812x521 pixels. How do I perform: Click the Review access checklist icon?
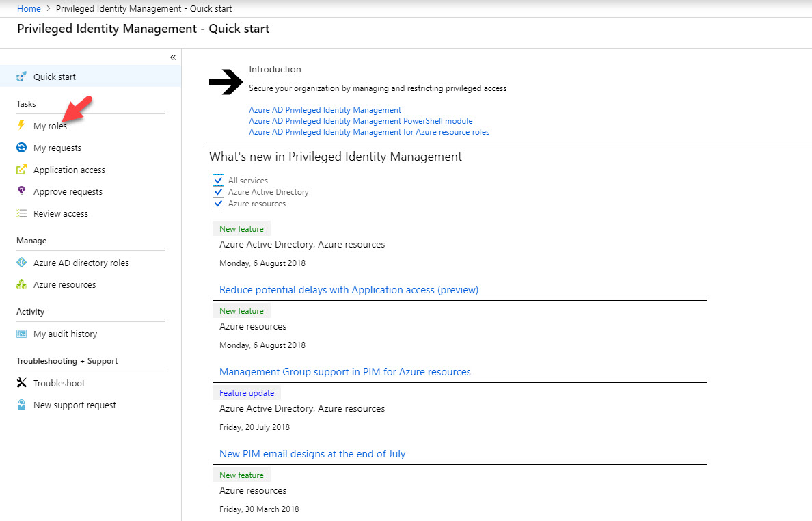click(x=21, y=213)
